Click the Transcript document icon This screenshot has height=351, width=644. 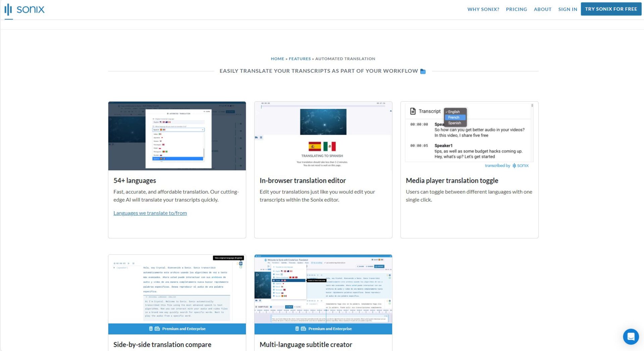point(413,111)
